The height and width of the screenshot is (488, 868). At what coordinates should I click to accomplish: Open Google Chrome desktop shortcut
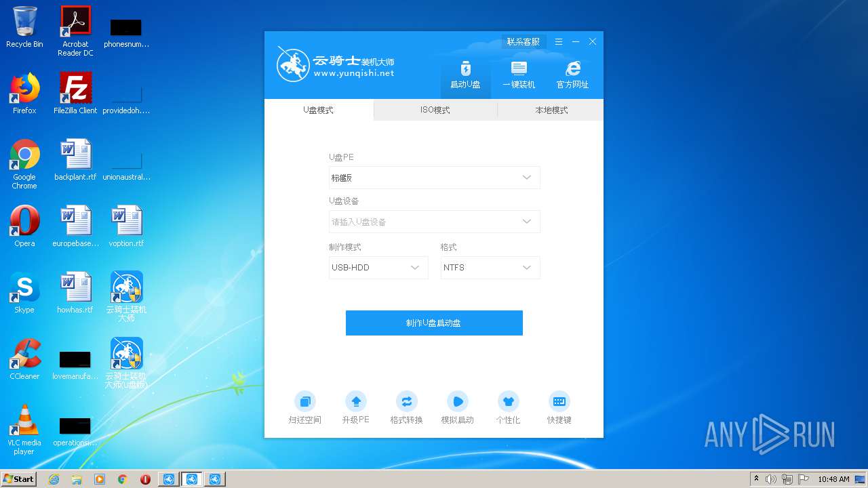[24, 164]
